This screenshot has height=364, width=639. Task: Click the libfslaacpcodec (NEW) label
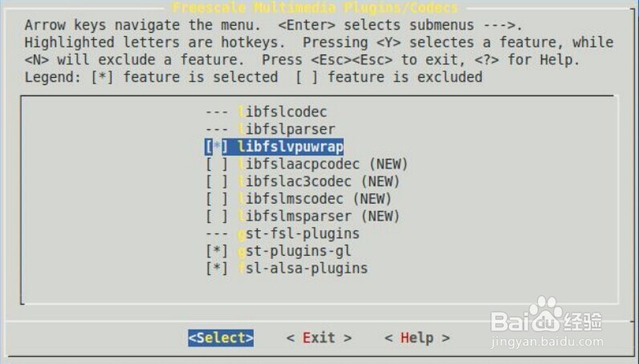[x=323, y=164]
